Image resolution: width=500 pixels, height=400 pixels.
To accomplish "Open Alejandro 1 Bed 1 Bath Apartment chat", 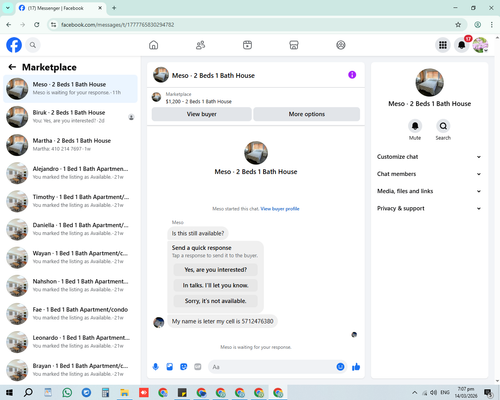I will tap(70, 173).
